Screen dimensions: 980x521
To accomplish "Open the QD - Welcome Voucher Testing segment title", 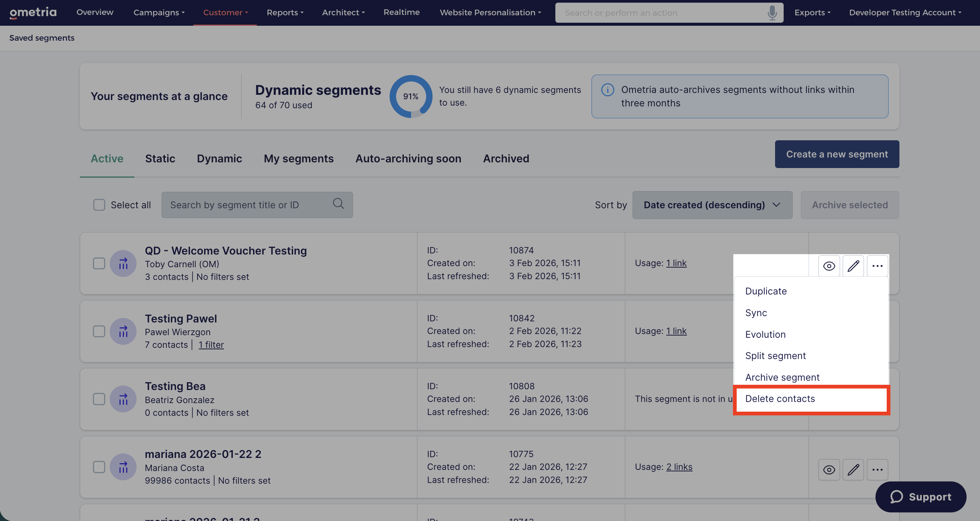I will coord(226,251).
